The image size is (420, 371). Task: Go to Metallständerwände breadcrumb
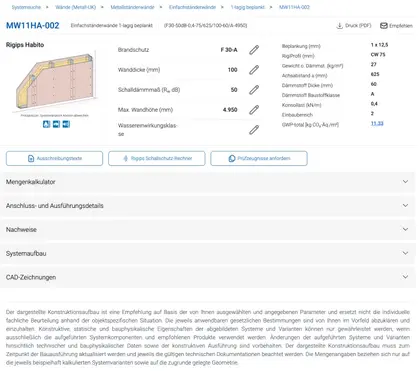pos(132,7)
